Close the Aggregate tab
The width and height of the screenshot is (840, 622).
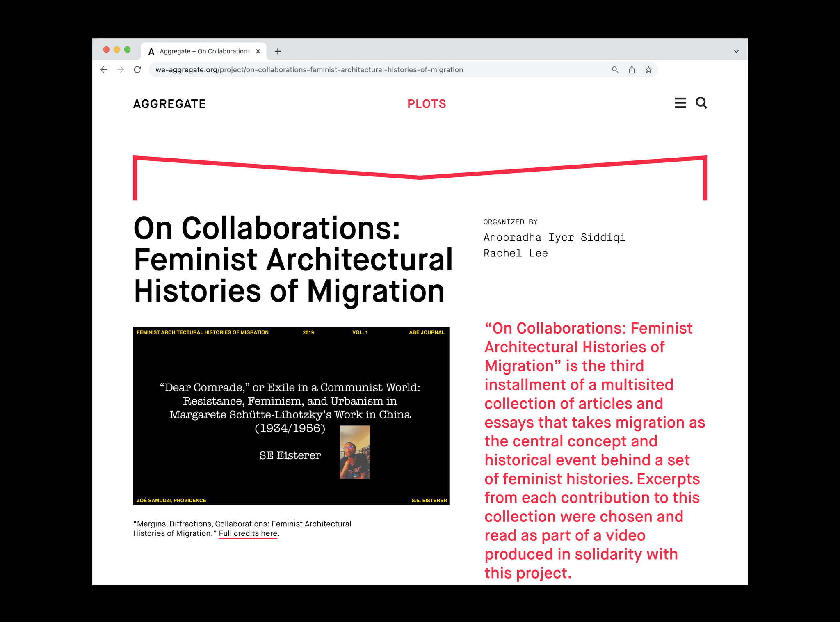point(258,51)
